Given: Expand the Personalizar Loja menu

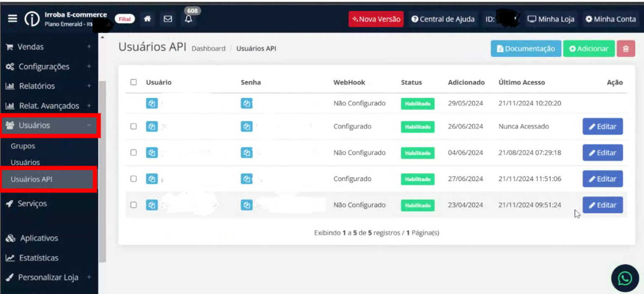Looking at the screenshot, I should (49, 277).
